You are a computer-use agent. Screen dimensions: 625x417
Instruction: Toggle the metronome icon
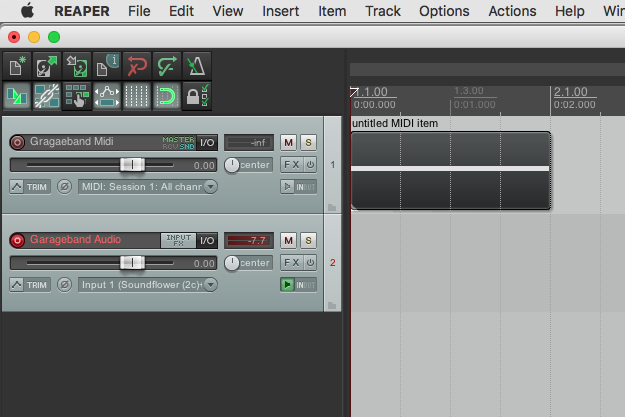pyautogui.click(x=197, y=66)
